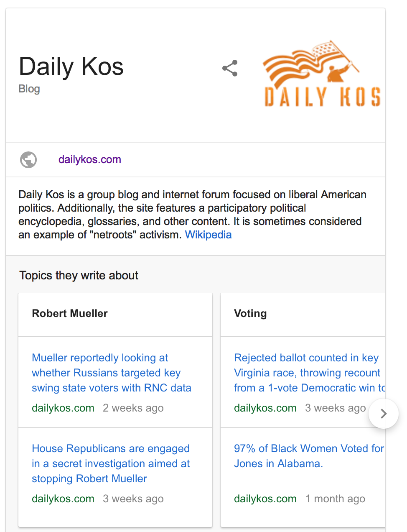The height and width of the screenshot is (532, 407).
Task: Open the dailykos.com website link
Action: coord(89,159)
